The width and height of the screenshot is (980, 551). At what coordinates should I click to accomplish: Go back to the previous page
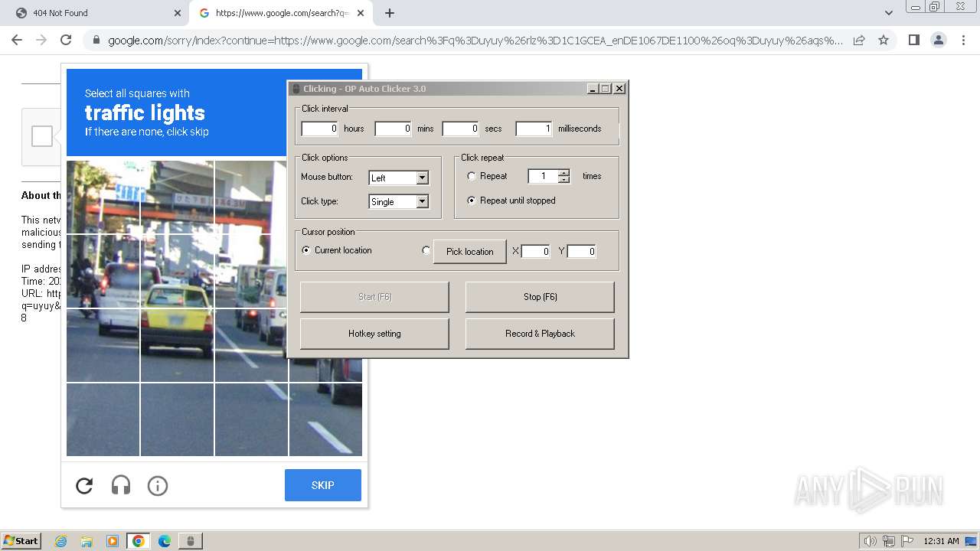click(17, 40)
